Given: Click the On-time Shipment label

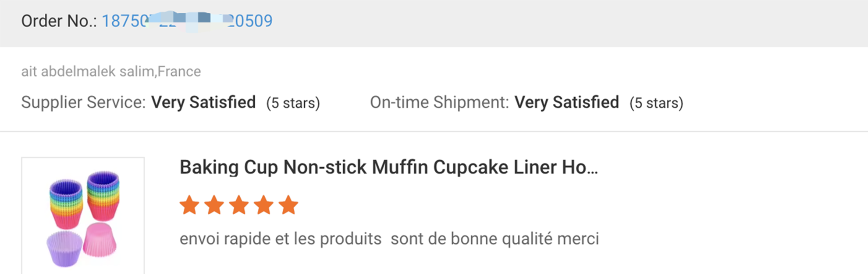Looking at the screenshot, I should tap(439, 102).
